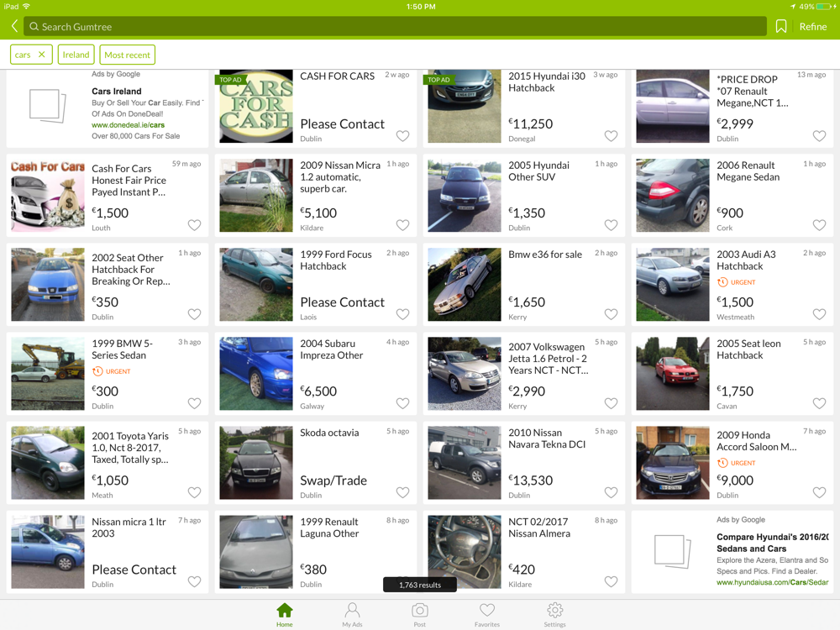840x630 pixels.
Task: Open the Refine filters
Action: 812,26
